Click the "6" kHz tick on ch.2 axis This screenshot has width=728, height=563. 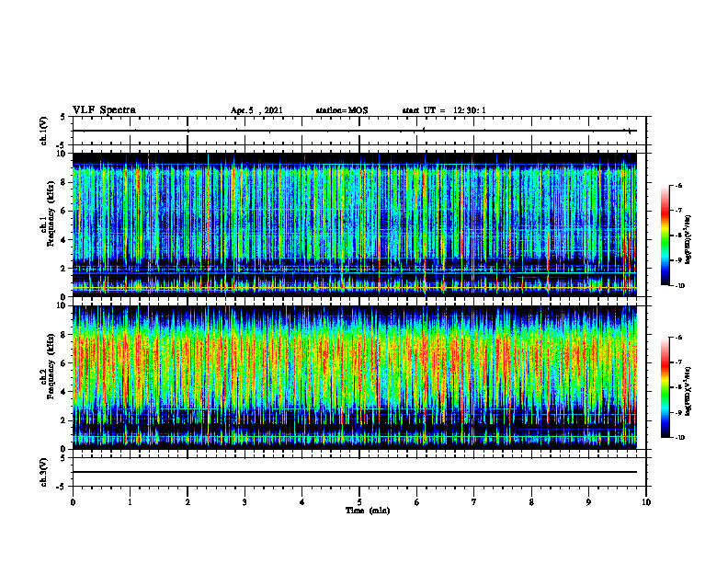tap(64, 363)
